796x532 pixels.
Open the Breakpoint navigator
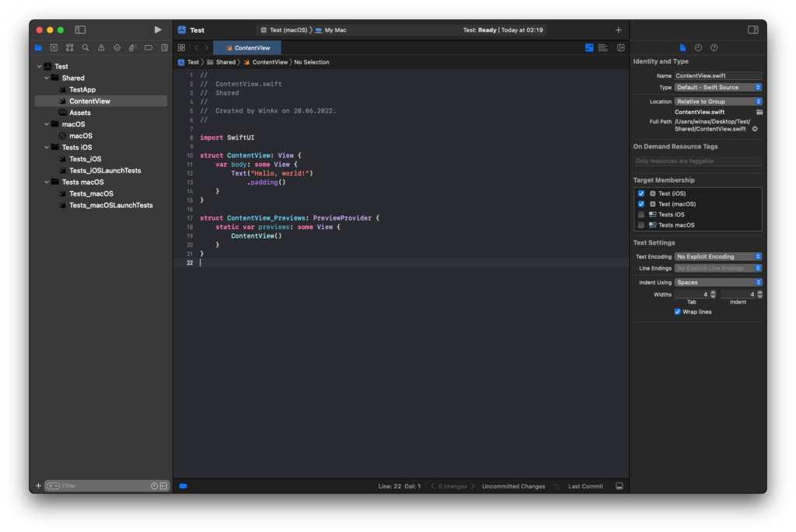148,47
